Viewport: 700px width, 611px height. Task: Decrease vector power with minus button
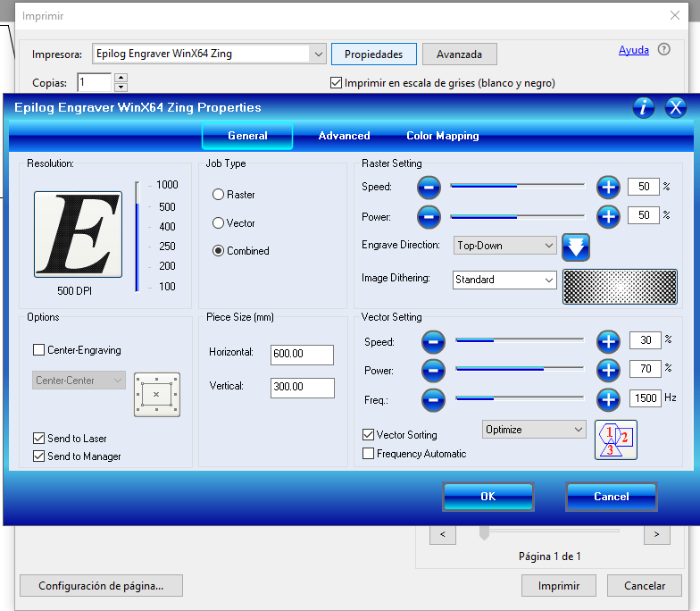pyautogui.click(x=433, y=370)
